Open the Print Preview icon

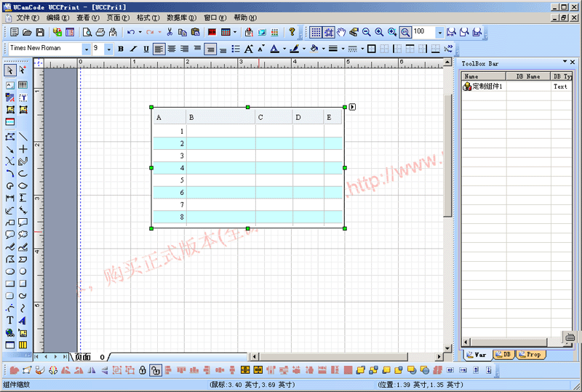point(87,33)
